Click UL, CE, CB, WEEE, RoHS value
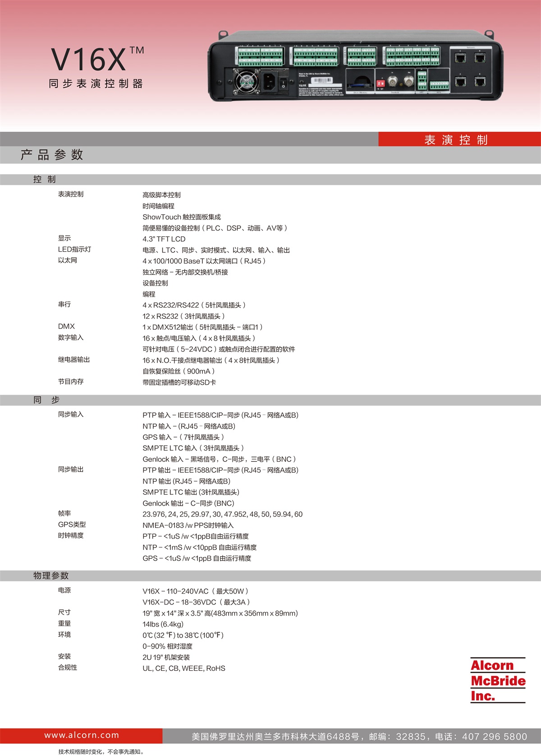This screenshot has height=756, width=541. click(184, 668)
